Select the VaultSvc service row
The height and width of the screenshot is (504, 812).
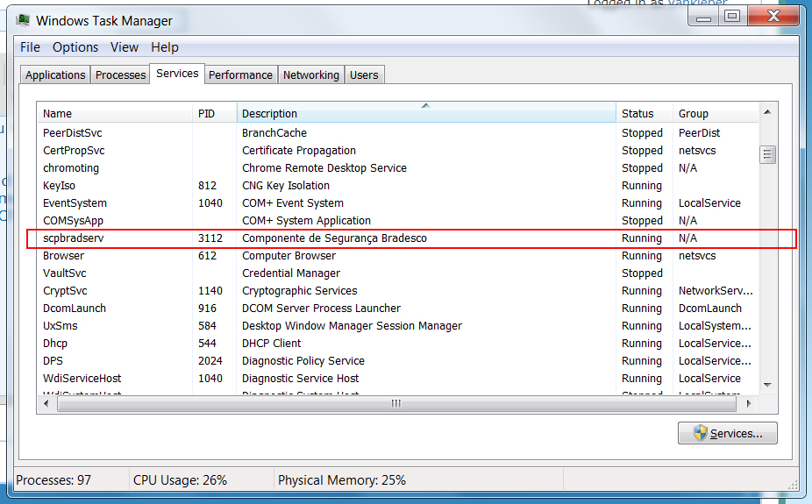(x=397, y=273)
